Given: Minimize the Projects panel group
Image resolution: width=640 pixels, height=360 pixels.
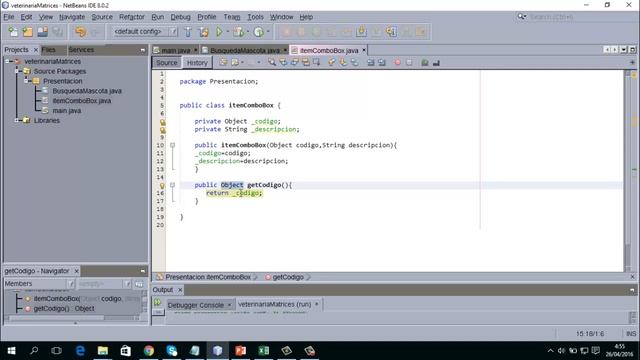Looking at the screenshot, I should pos(142,50).
